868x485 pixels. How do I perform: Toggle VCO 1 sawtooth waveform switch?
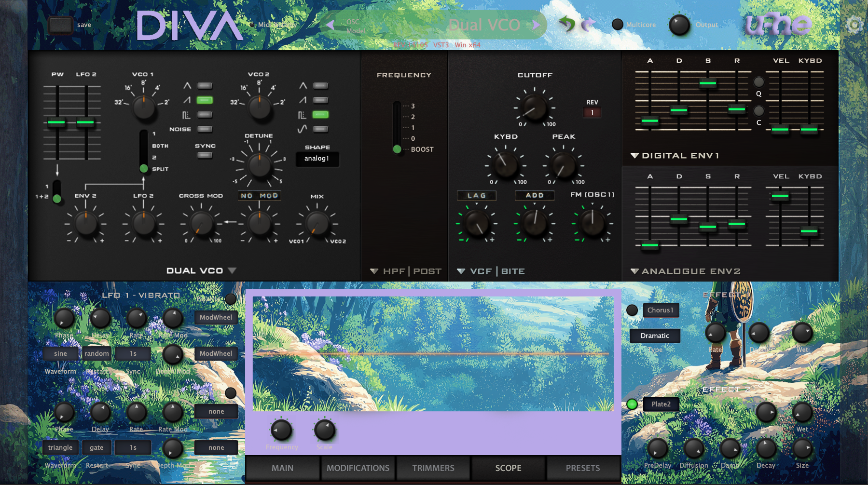(x=205, y=100)
